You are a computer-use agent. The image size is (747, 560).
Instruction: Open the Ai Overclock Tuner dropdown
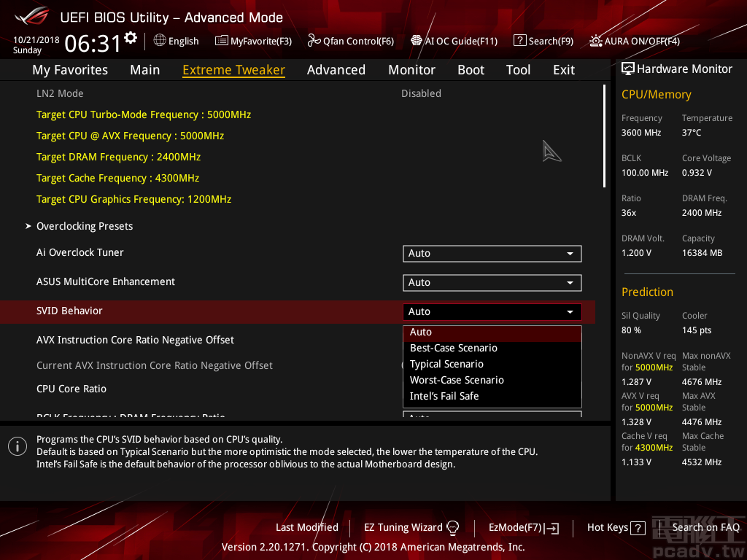click(492, 253)
